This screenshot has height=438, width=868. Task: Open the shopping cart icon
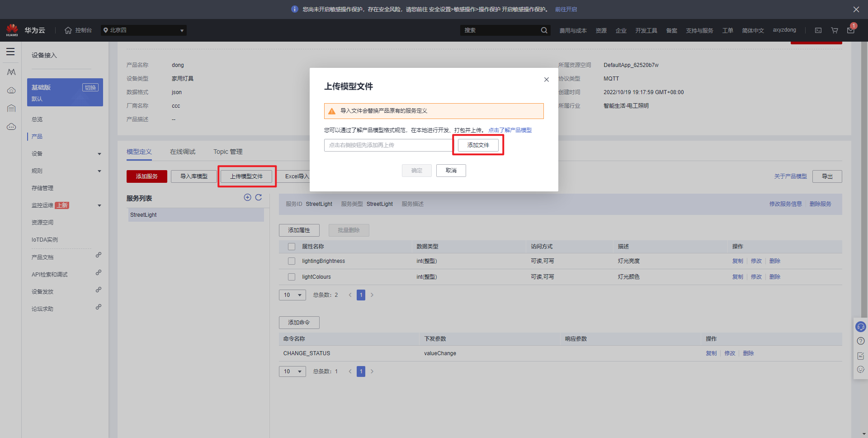point(835,30)
